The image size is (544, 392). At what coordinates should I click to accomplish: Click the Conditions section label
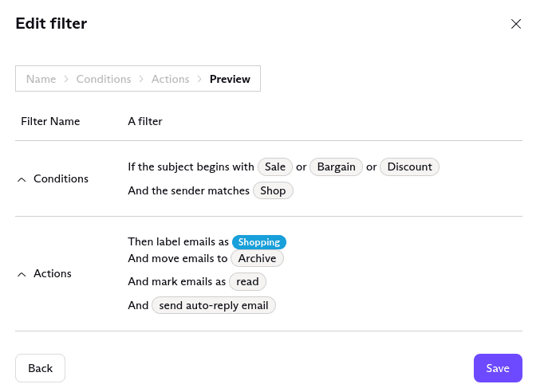pyautogui.click(x=61, y=179)
